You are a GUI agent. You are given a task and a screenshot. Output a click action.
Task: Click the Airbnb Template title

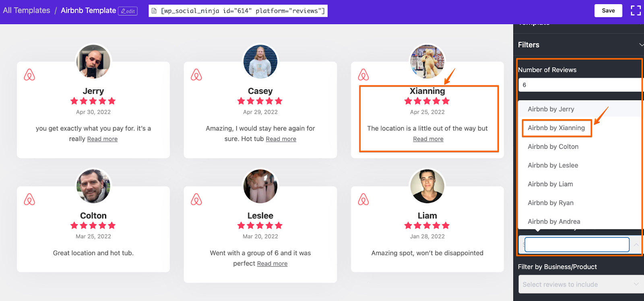click(x=88, y=10)
